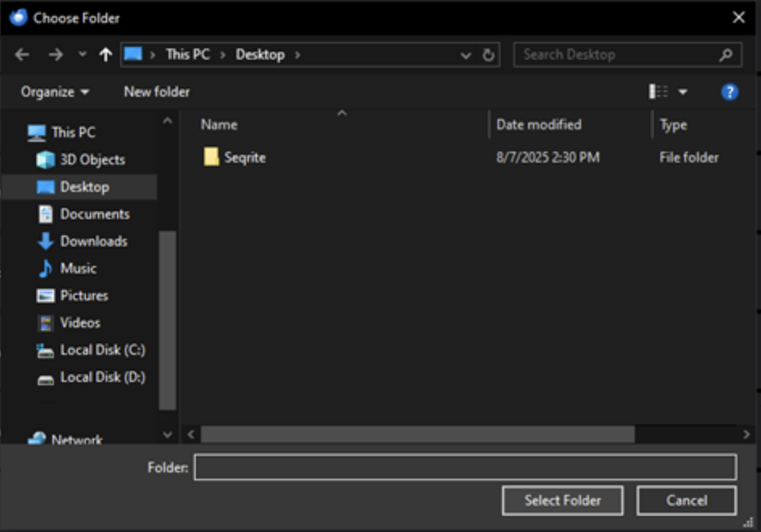The height and width of the screenshot is (532, 761).
Task: Open the Downloads folder in the sidebar
Action: pyautogui.click(x=93, y=240)
